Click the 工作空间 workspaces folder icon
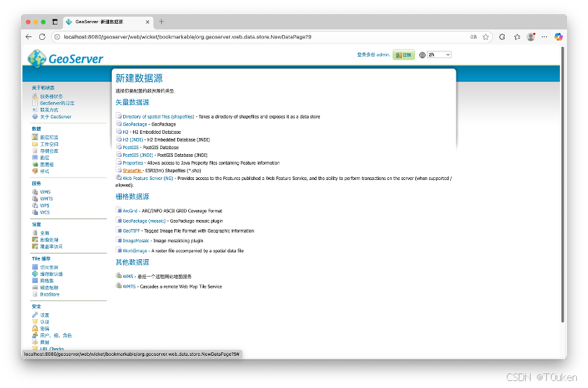This screenshot has height=388, width=588. [35, 144]
